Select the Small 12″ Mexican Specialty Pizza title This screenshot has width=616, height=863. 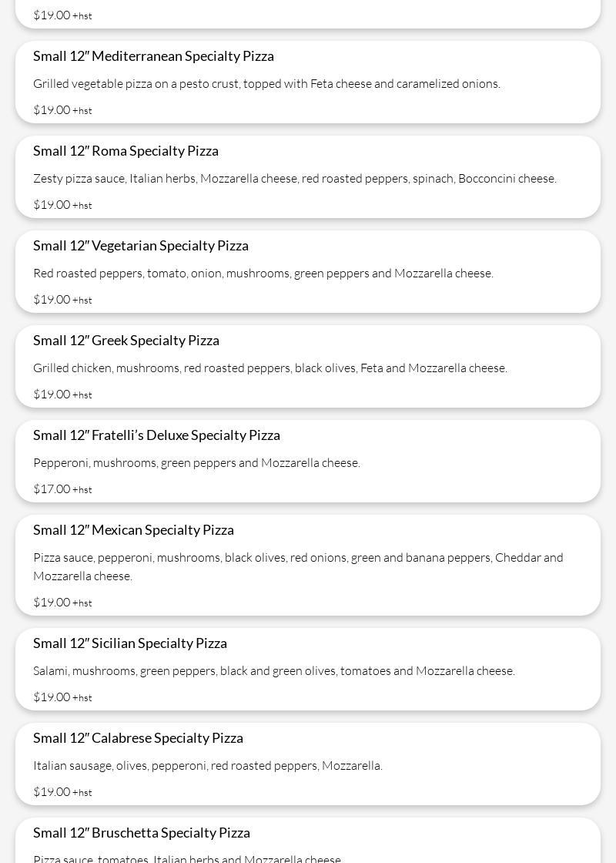point(133,530)
